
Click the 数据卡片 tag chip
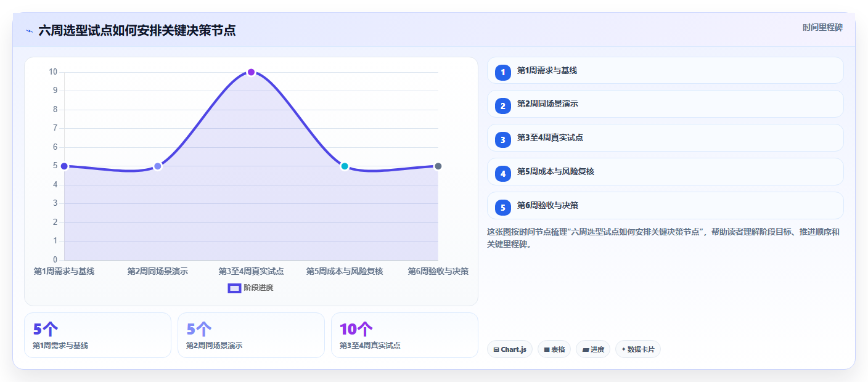point(637,349)
